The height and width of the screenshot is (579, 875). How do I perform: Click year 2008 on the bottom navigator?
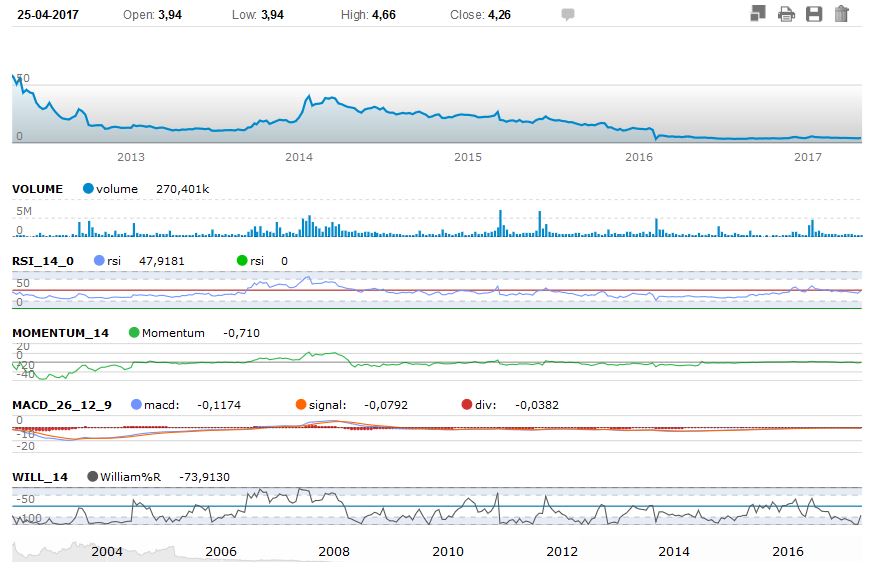(334, 551)
